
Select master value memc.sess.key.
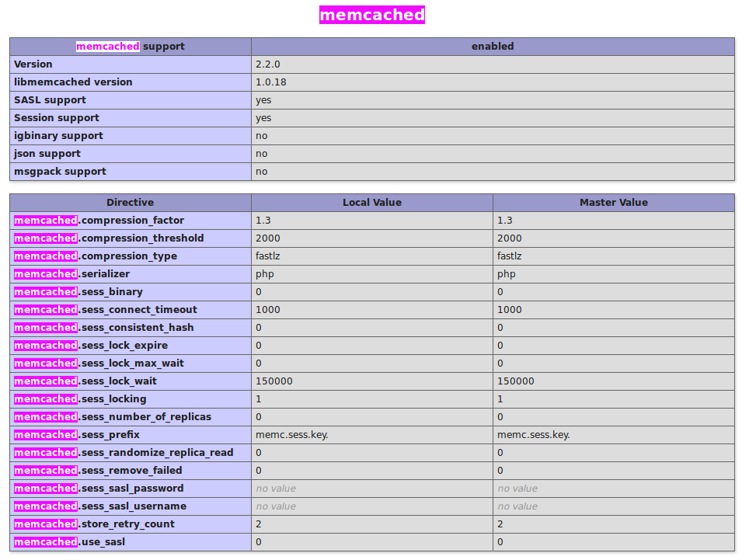click(533, 434)
